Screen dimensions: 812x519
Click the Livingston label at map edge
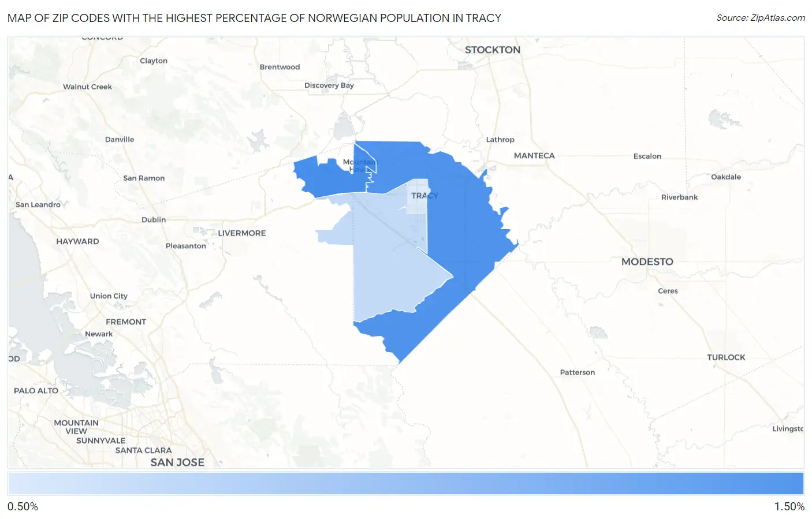tap(788, 429)
